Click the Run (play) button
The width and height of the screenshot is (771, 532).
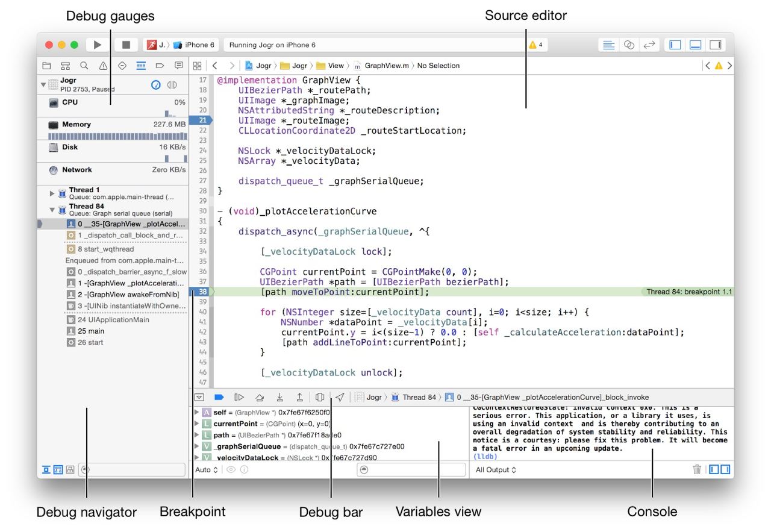click(x=98, y=45)
